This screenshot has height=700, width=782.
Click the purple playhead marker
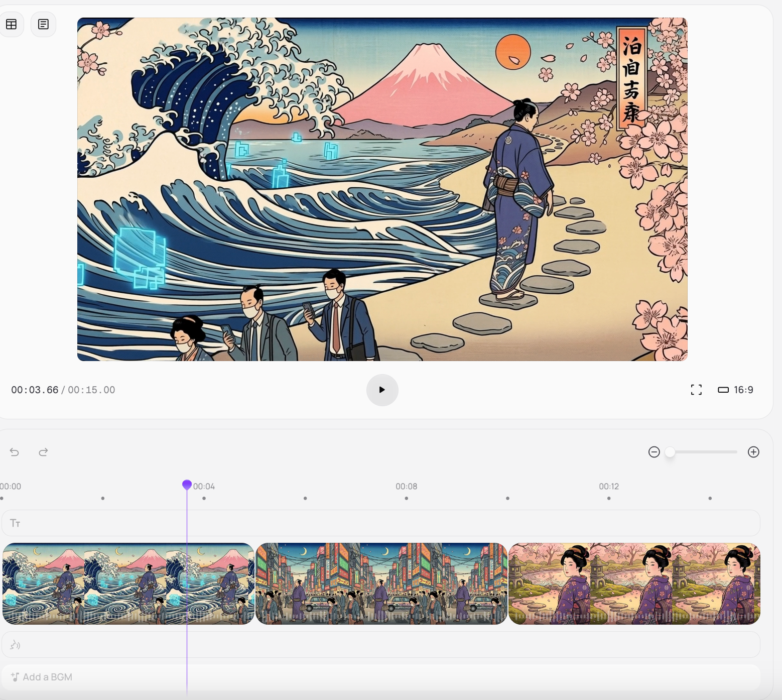coord(187,485)
